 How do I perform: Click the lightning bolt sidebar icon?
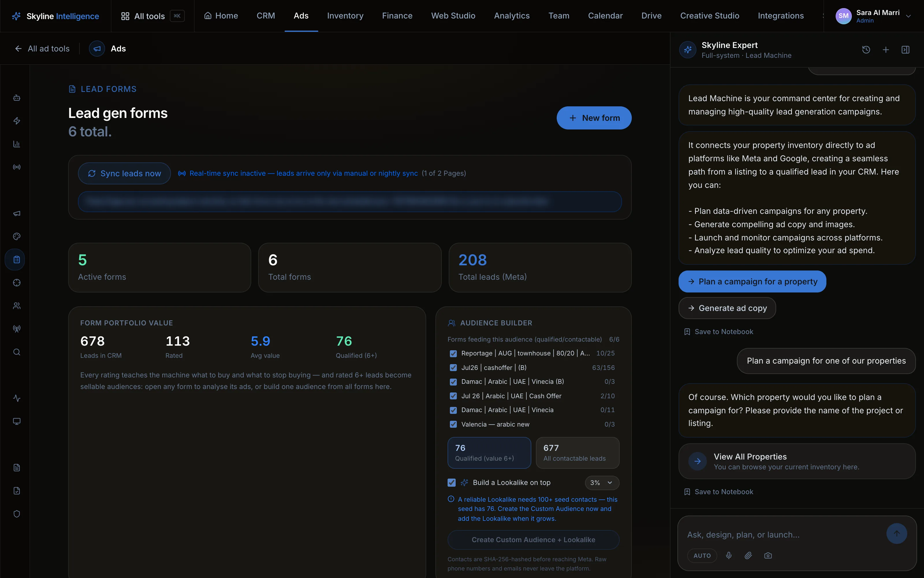tap(16, 121)
